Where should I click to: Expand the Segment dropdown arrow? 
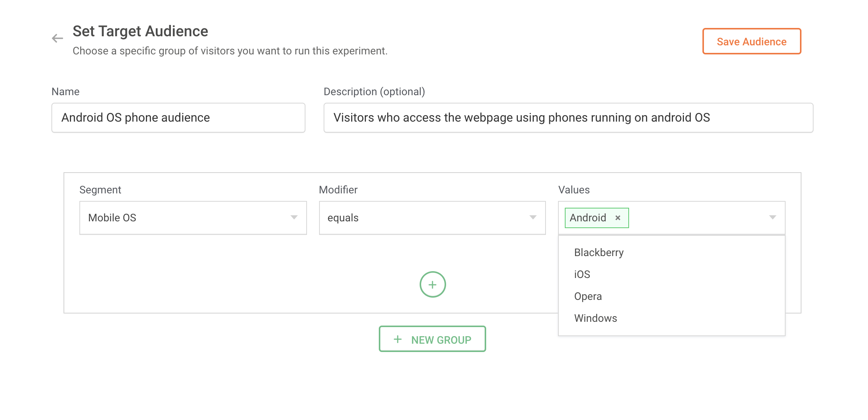coord(294,218)
